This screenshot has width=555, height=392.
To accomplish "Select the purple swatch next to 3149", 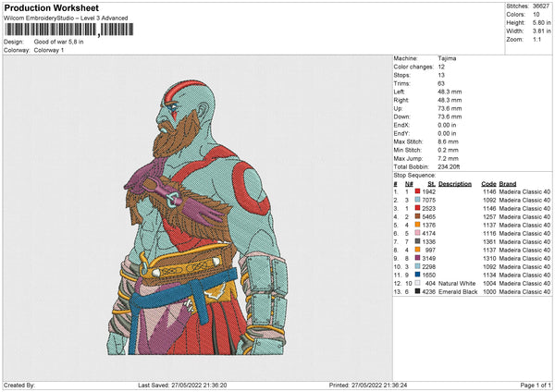I will 418,258.
